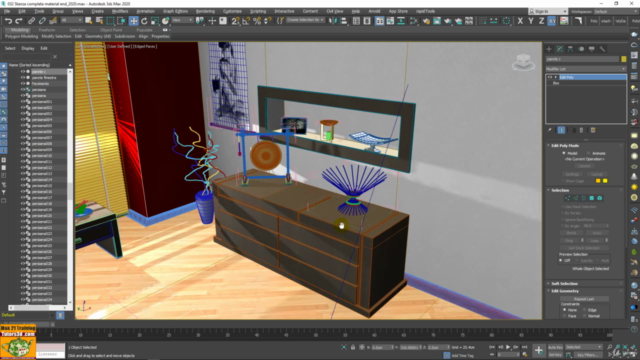Select the Link tool icon
The height and width of the screenshot is (360, 640).
point(31,20)
